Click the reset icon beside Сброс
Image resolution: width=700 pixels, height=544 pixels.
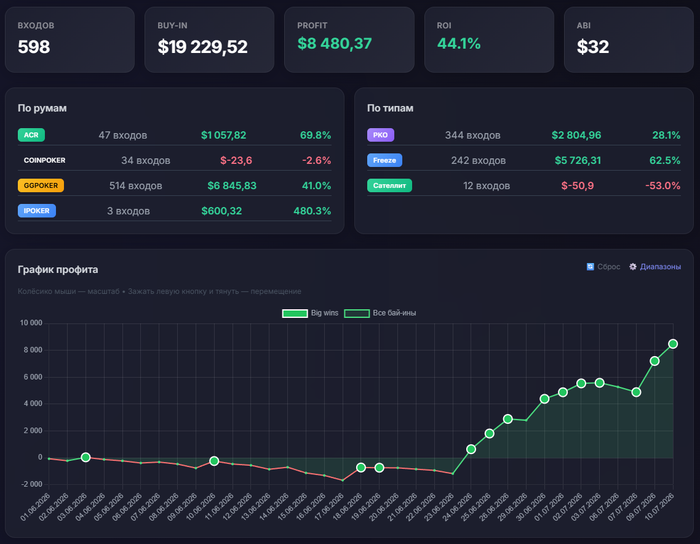(x=590, y=266)
